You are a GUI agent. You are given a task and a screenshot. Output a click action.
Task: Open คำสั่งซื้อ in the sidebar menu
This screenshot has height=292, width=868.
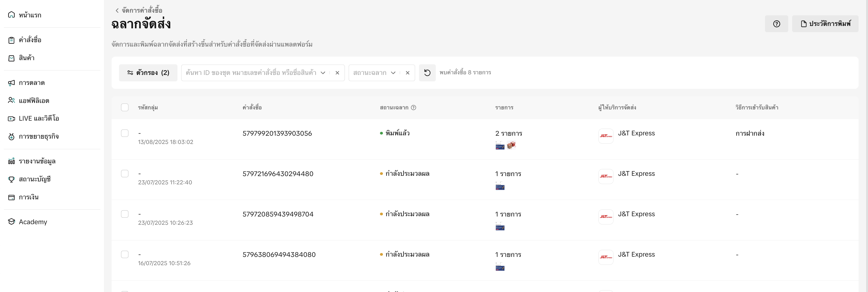[30, 40]
